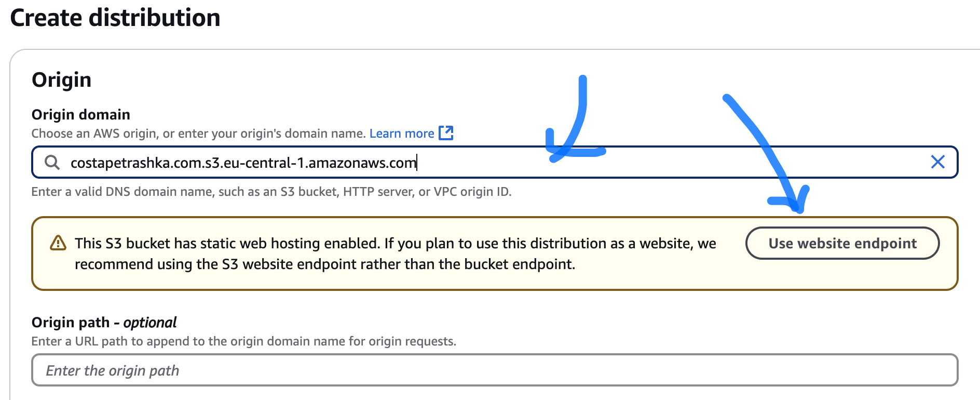Click the external link icon beside Learn more
Viewport: 980px width, 400px height.
pos(446,133)
